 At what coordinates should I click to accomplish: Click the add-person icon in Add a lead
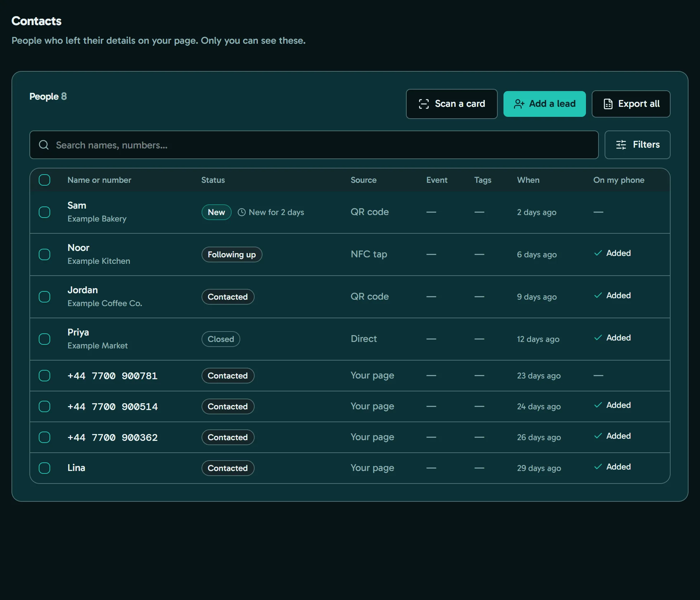(519, 104)
